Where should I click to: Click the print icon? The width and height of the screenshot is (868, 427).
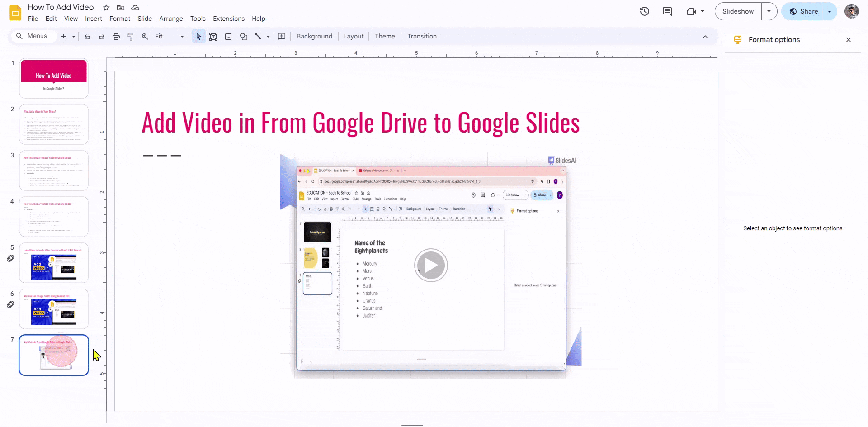point(116,37)
